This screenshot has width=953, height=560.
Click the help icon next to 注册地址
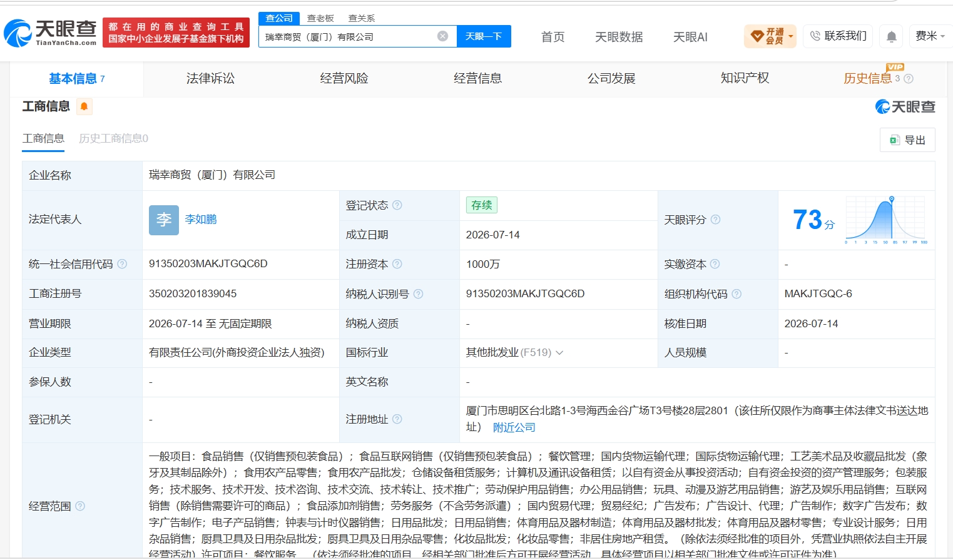click(x=397, y=419)
